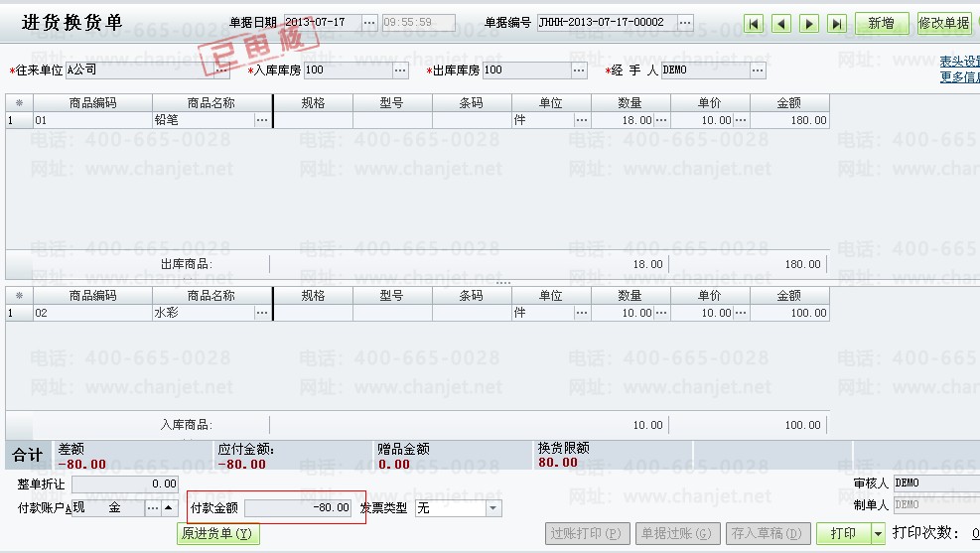Click the 付款金额 field showing -80.00

click(x=298, y=508)
